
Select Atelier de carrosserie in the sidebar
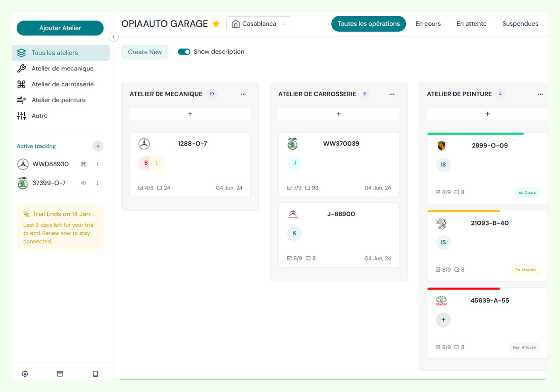[63, 84]
